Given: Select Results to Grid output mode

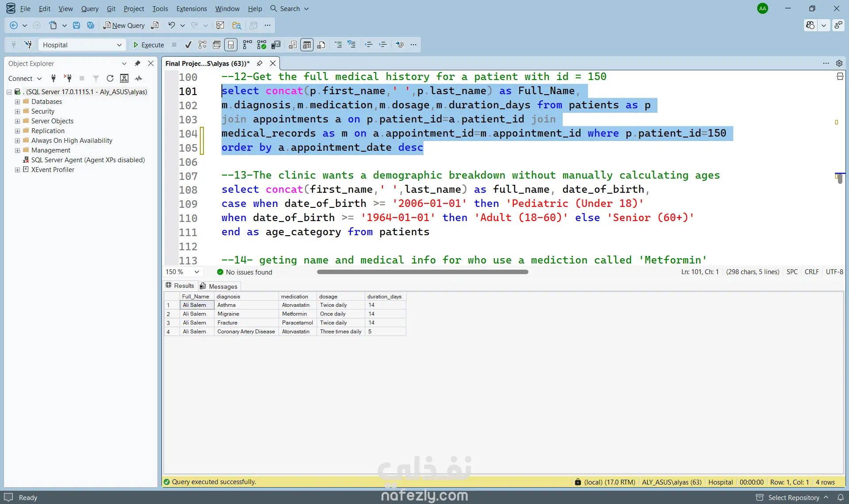Looking at the screenshot, I should pyautogui.click(x=307, y=45).
